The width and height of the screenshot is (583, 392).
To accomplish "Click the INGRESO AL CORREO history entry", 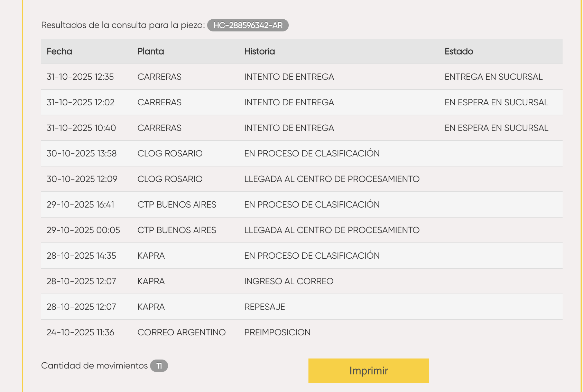I will pyautogui.click(x=289, y=281).
